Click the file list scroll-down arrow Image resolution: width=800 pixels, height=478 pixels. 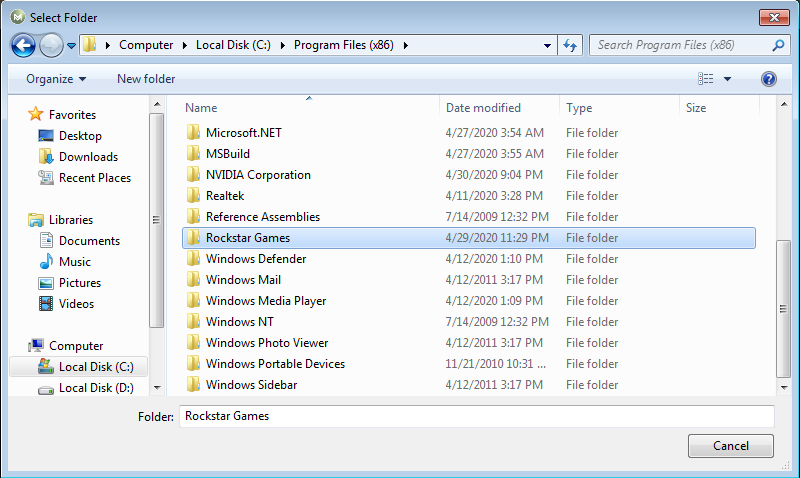click(784, 388)
